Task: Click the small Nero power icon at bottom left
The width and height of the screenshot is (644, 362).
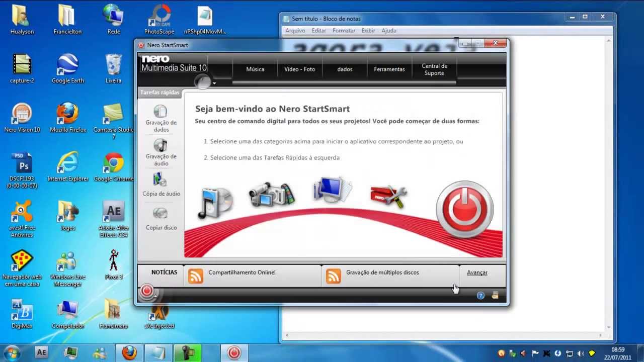Action: (147, 291)
